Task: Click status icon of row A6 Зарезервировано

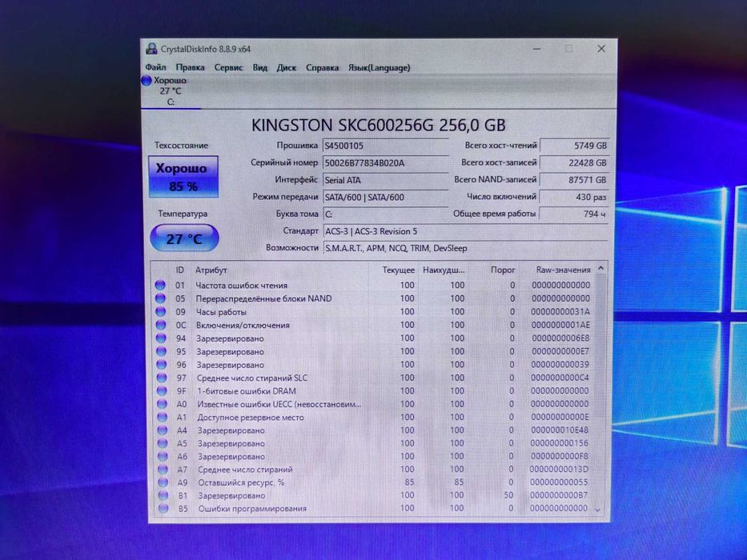Action: coord(163,456)
